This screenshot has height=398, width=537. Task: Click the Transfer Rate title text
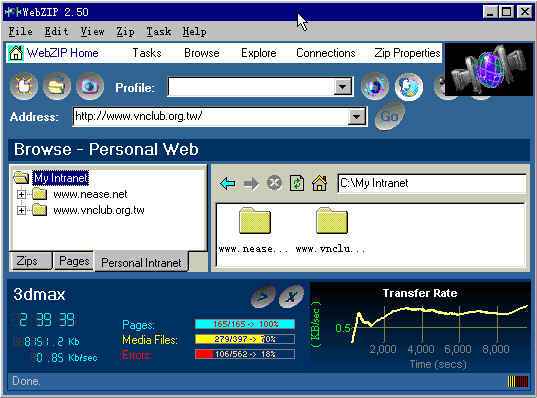(x=420, y=293)
